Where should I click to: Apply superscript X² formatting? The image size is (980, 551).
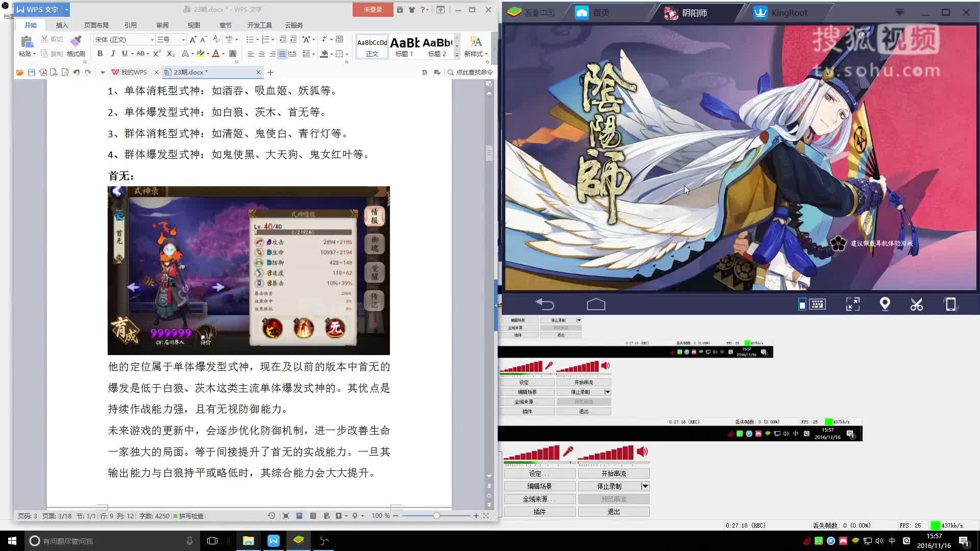click(157, 54)
